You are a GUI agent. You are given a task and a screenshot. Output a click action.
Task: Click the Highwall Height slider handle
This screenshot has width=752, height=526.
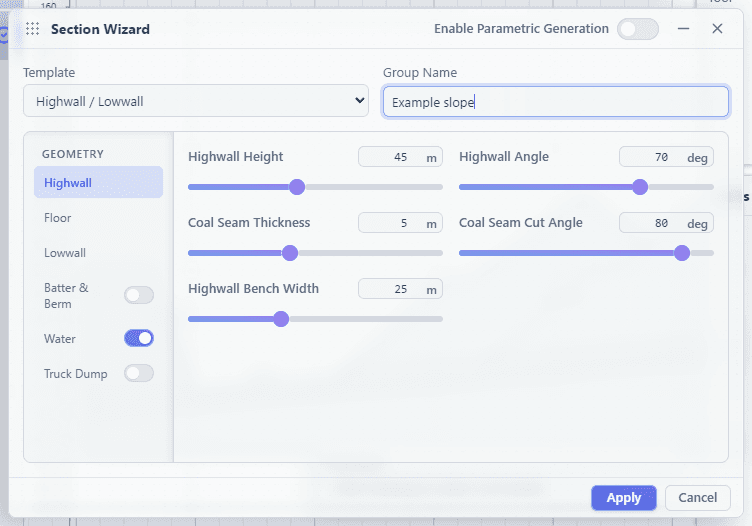tap(297, 187)
